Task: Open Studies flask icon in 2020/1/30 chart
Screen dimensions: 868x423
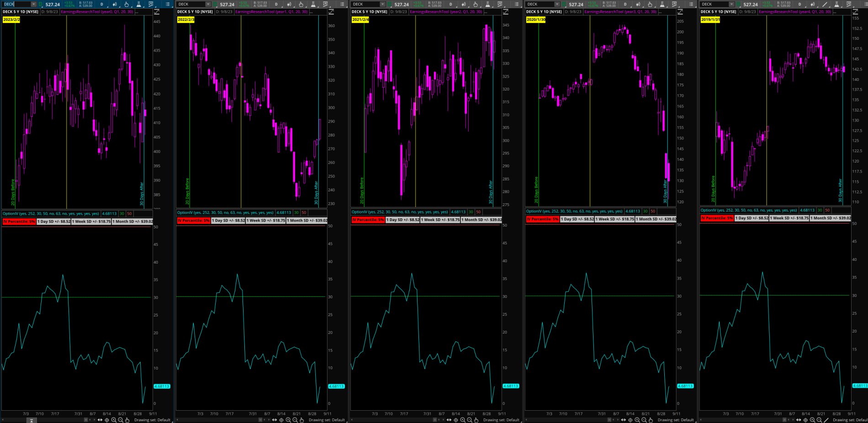Action: (662, 4)
